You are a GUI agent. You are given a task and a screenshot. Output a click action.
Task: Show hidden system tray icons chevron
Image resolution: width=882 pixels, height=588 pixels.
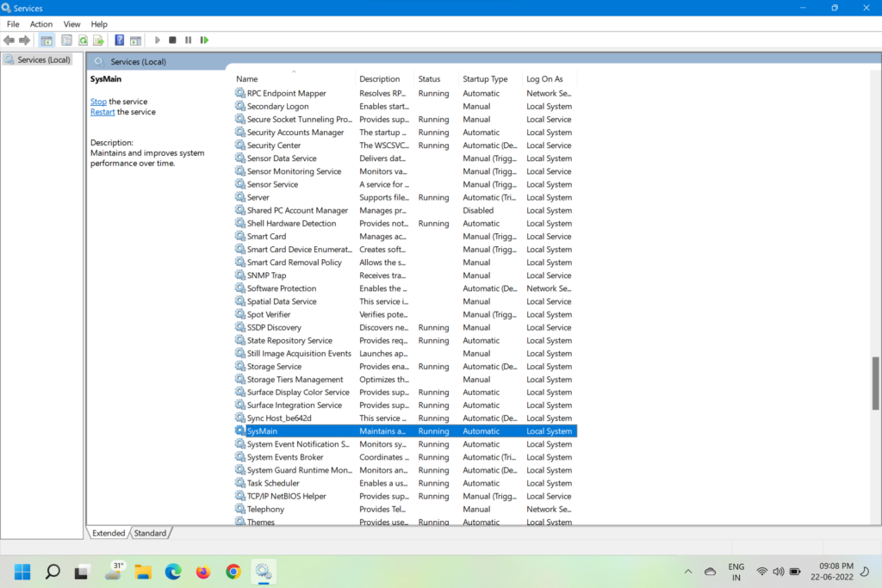click(687, 572)
